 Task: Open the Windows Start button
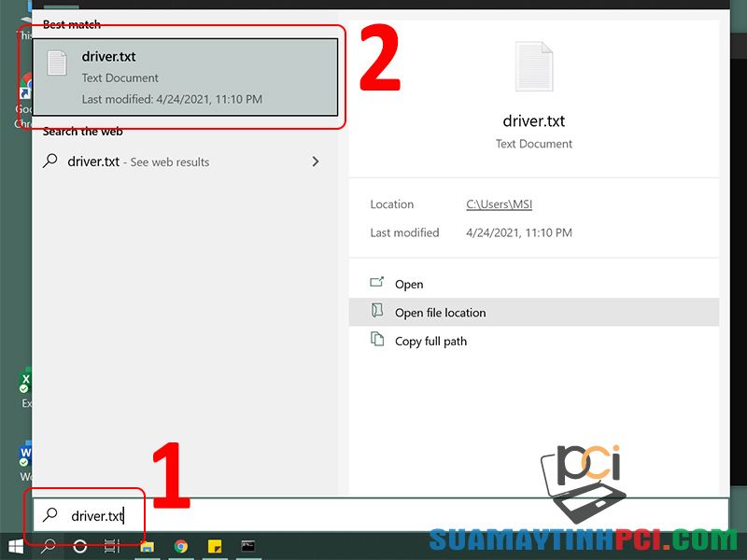16,546
